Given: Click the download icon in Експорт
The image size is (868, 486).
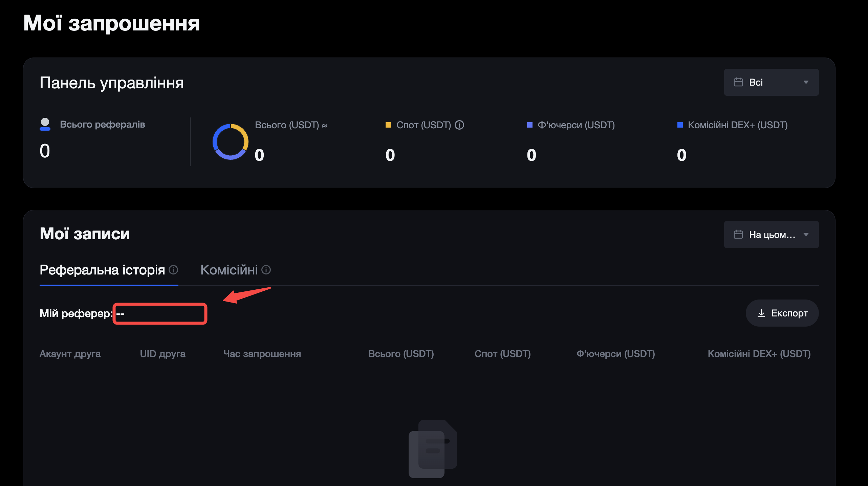Looking at the screenshot, I should click(x=761, y=313).
